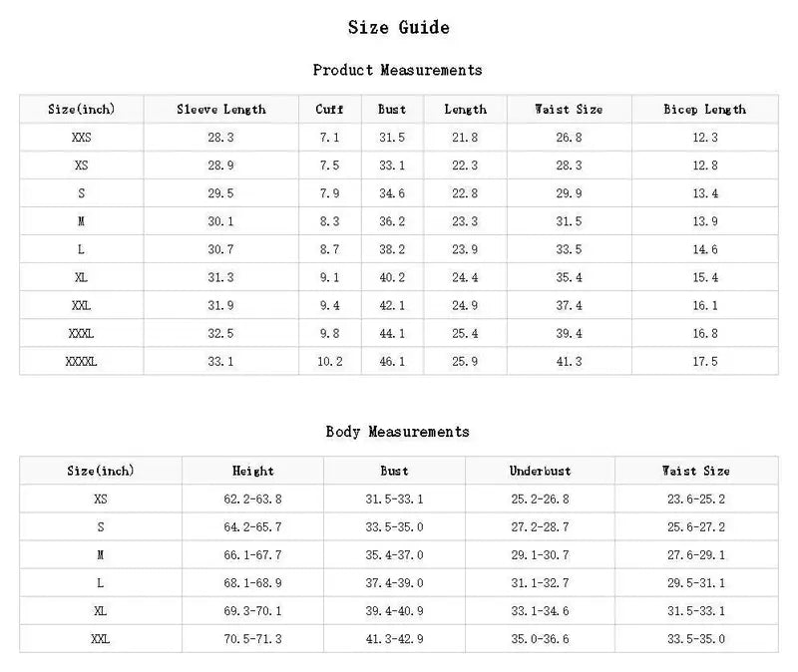798x672 pixels.
Task: Click the Height column header
Action: click(x=253, y=471)
